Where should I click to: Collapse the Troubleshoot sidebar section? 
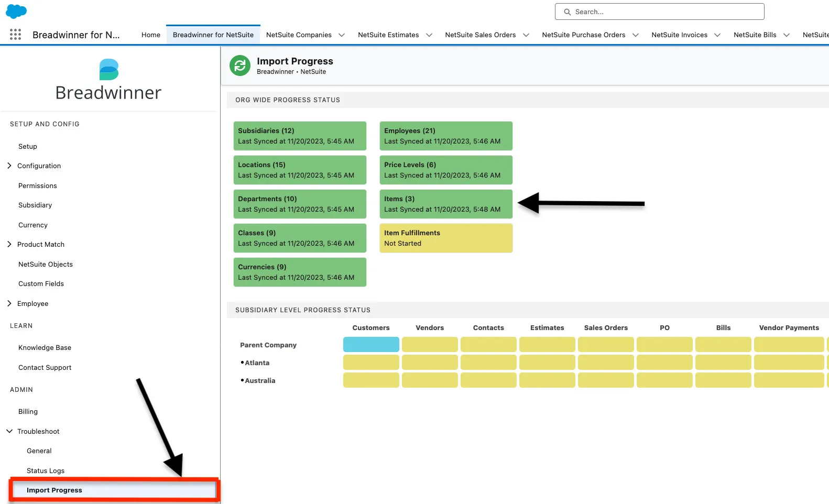tap(9, 431)
